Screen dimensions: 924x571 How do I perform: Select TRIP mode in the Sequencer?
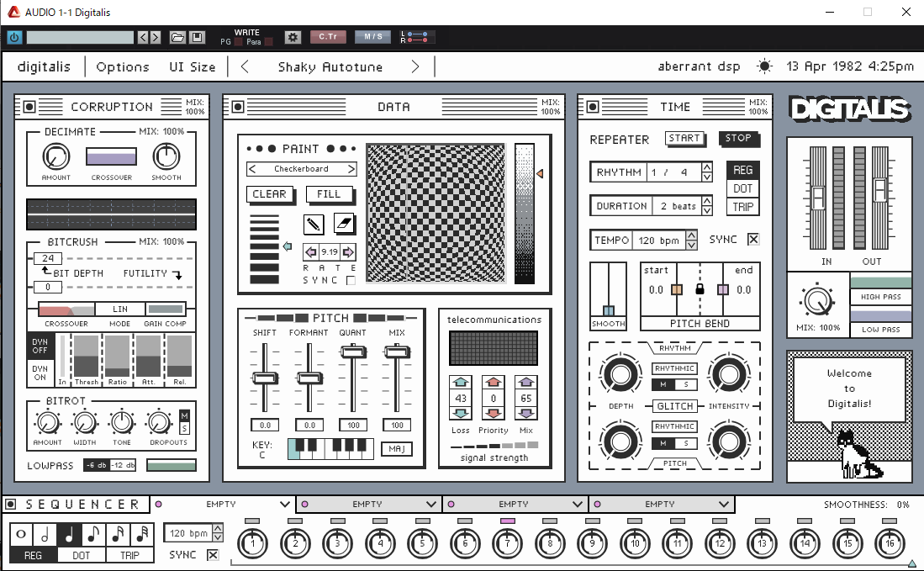129,555
